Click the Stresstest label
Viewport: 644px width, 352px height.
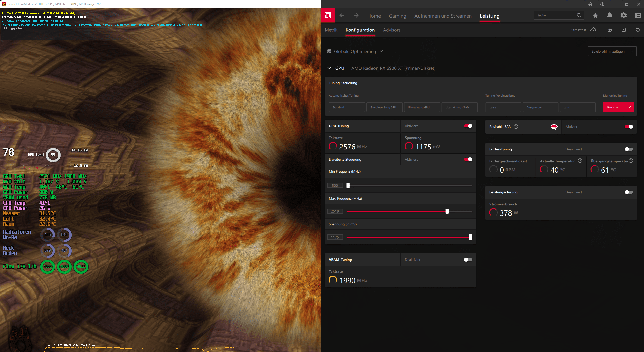578,30
